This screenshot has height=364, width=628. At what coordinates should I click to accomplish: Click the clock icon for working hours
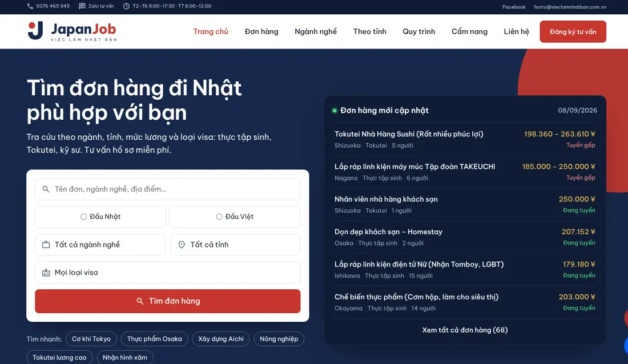[x=126, y=6]
